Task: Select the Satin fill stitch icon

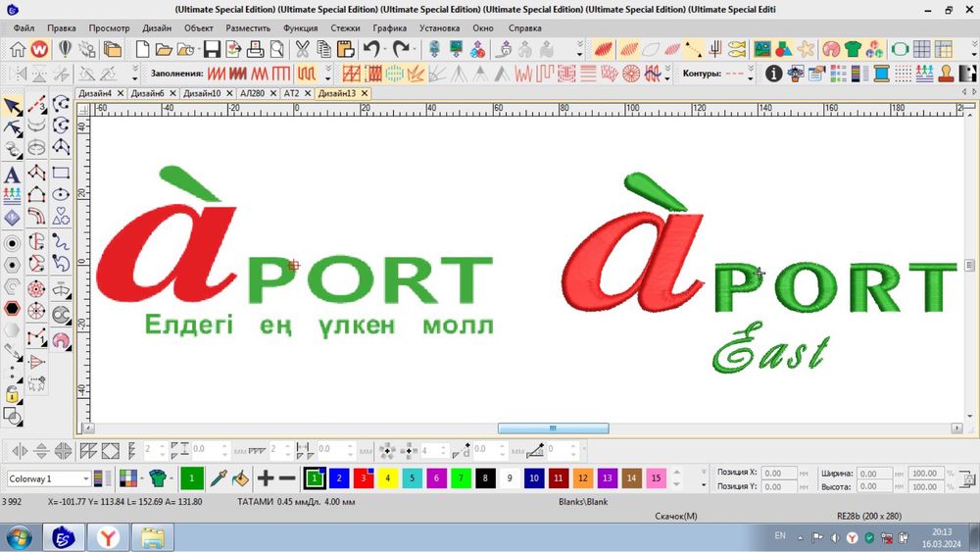Action: pos(217,74)
